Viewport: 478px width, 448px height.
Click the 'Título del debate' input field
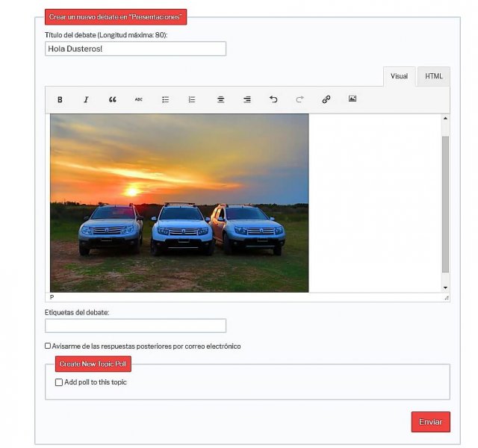coord(135,49)
